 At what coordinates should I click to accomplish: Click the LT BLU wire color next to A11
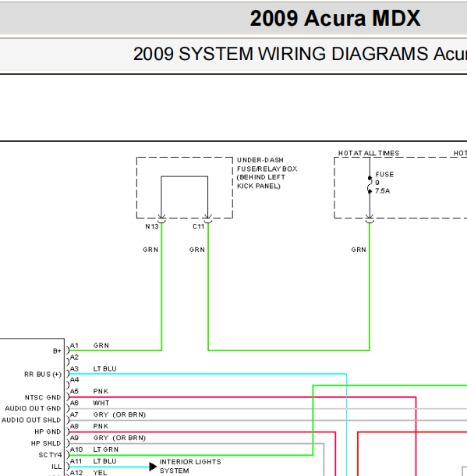[x=104, y=461]
